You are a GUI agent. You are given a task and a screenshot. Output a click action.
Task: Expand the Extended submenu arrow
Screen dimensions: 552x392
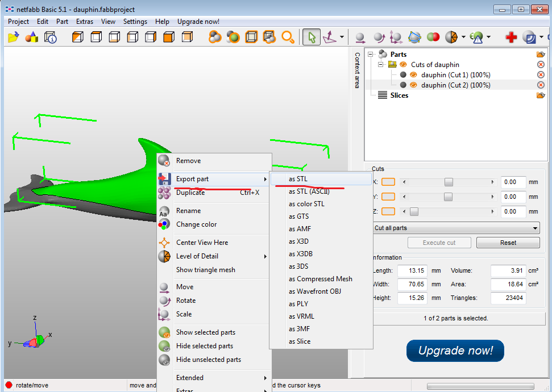(265, 378)
